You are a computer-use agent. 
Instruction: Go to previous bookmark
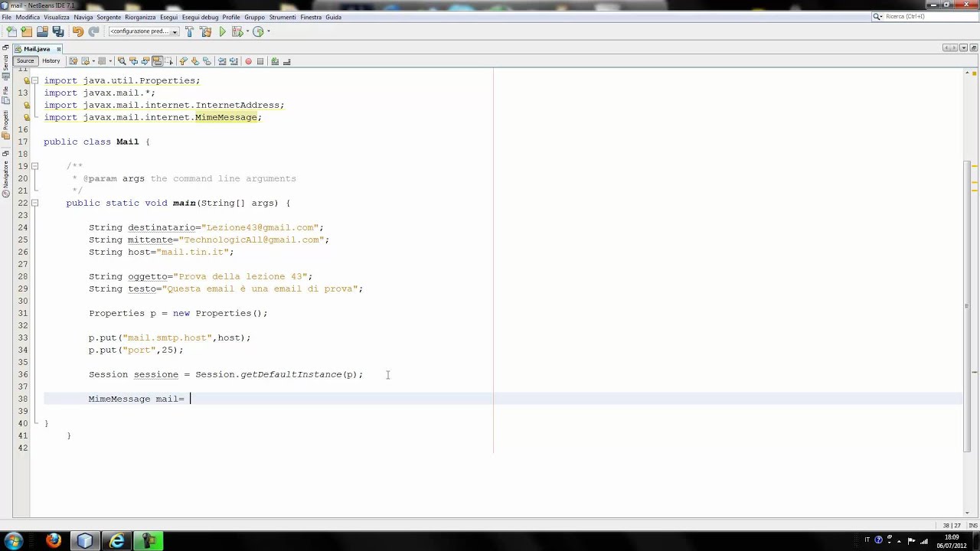183,61
